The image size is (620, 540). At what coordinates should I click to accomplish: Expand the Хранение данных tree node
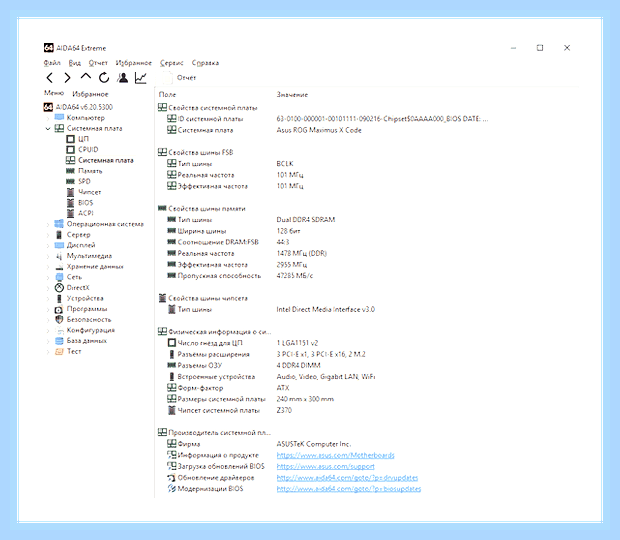[x=48, y=267]
